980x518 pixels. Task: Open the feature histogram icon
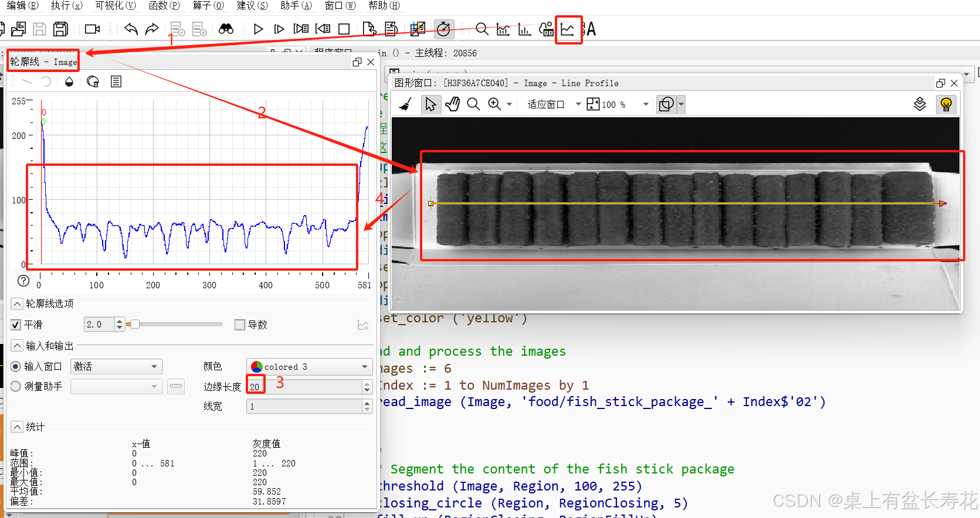(x=524, y=29)
